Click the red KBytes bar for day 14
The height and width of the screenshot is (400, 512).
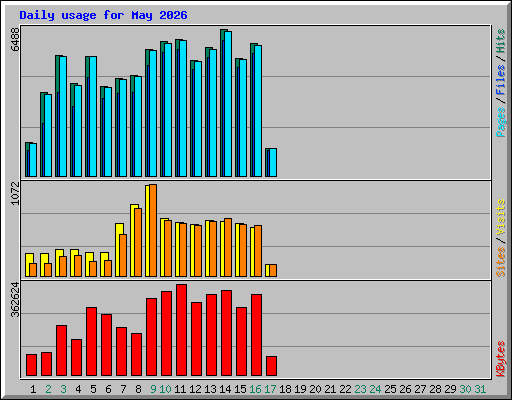click(226, 333)
